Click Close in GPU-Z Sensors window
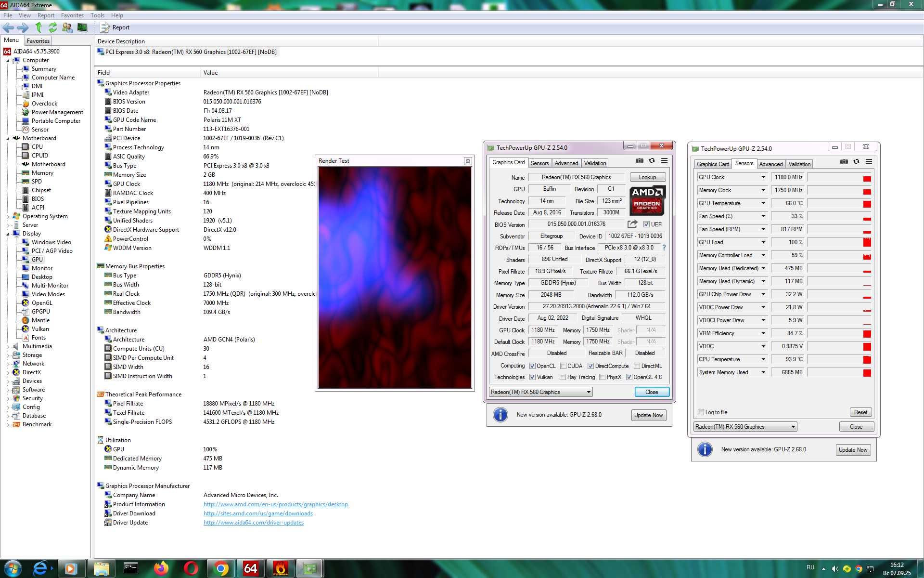The image size is (924, 578). (856, 427)
